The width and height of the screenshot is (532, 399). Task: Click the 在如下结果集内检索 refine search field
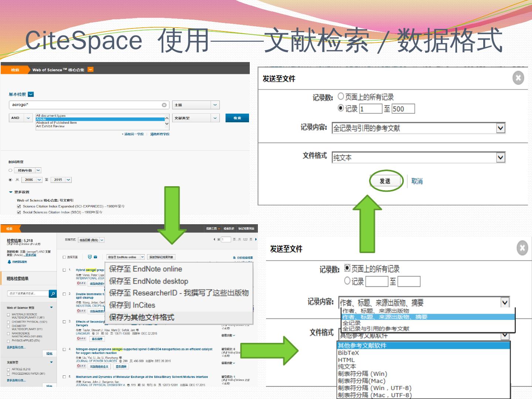(x=28, y=294)
